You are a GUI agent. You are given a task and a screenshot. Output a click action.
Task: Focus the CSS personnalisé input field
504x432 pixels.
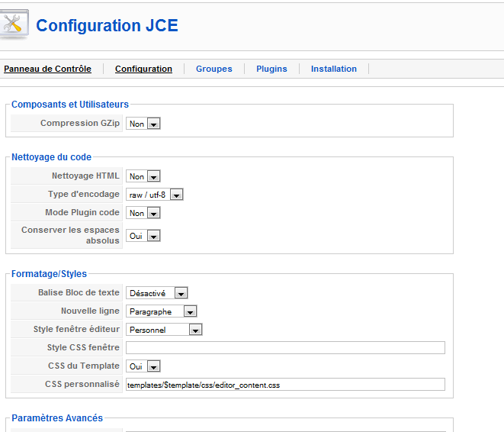285,385
